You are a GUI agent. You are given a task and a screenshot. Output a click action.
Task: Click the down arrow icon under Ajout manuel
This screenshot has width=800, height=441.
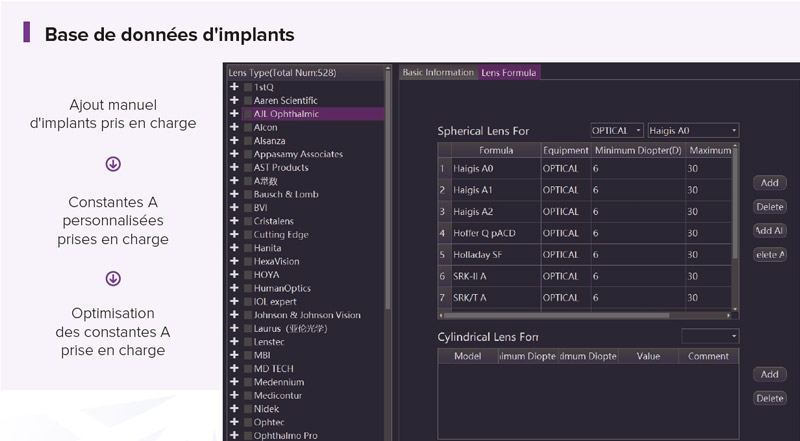click(113, 164)
